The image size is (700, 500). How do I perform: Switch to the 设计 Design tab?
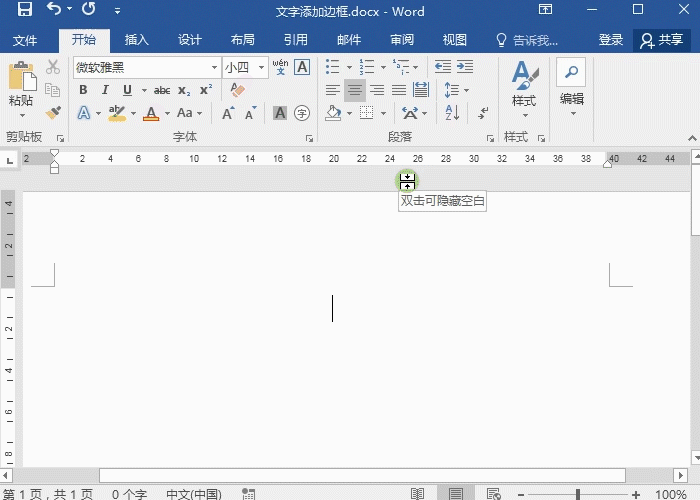point(190,40)
